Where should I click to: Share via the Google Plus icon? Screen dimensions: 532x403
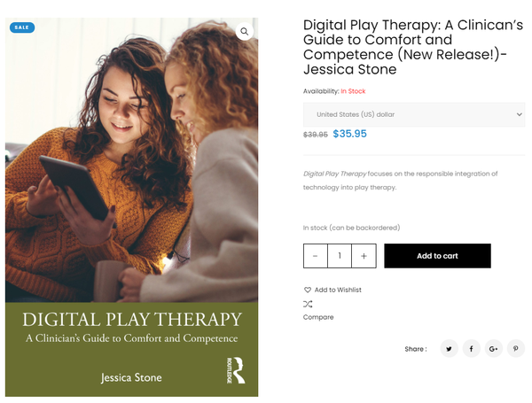pyautogui.click(x=493, y=348)
